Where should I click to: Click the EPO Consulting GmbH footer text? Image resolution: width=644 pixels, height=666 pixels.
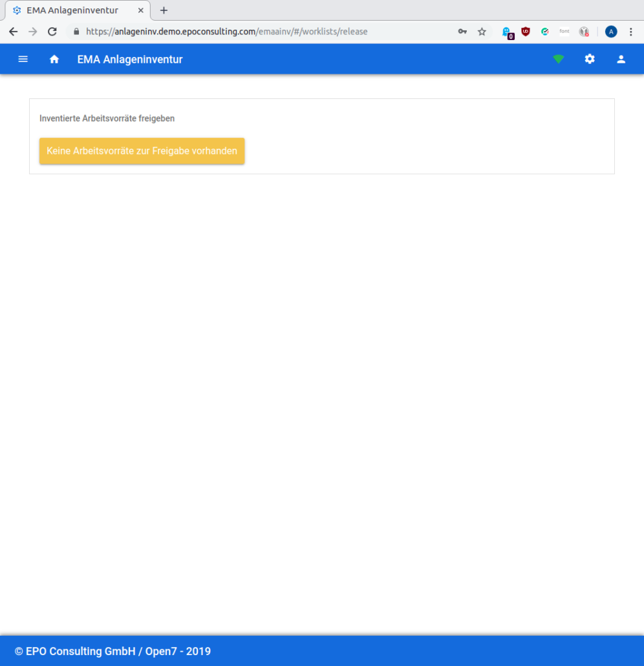tap(113, 651)
